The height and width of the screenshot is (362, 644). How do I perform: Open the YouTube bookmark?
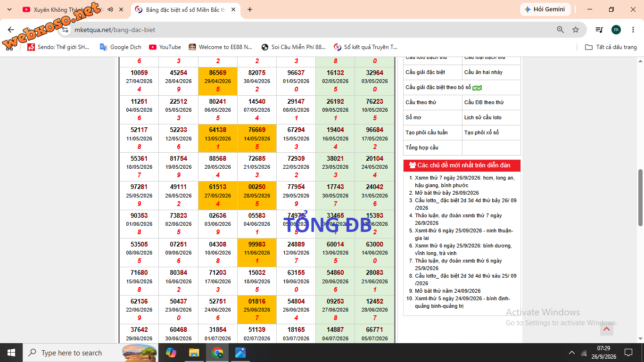pyautogui.click(x=165, y=47)
